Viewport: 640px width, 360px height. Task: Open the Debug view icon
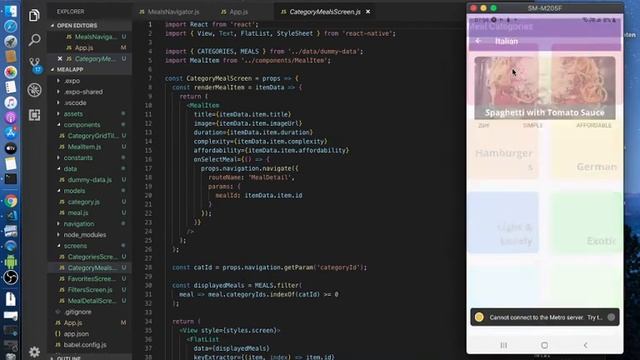coord(34,90)
